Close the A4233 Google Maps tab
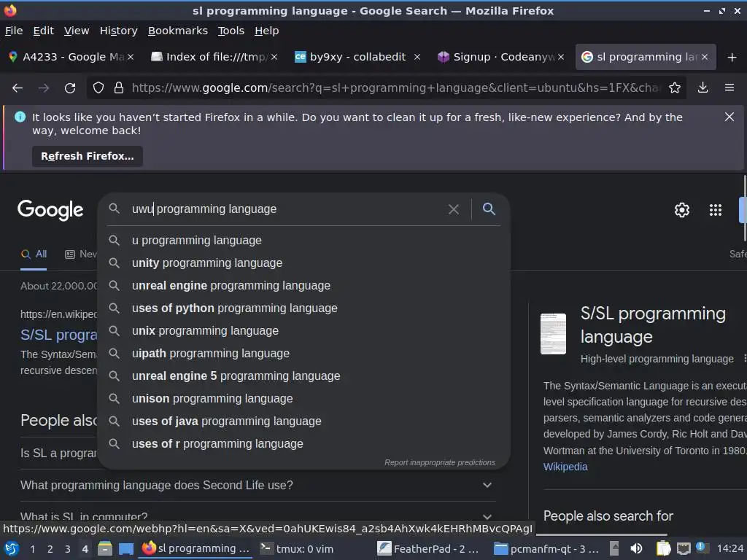Image resolution: width=747 pixels, height=560 pixels. point(131,57)
